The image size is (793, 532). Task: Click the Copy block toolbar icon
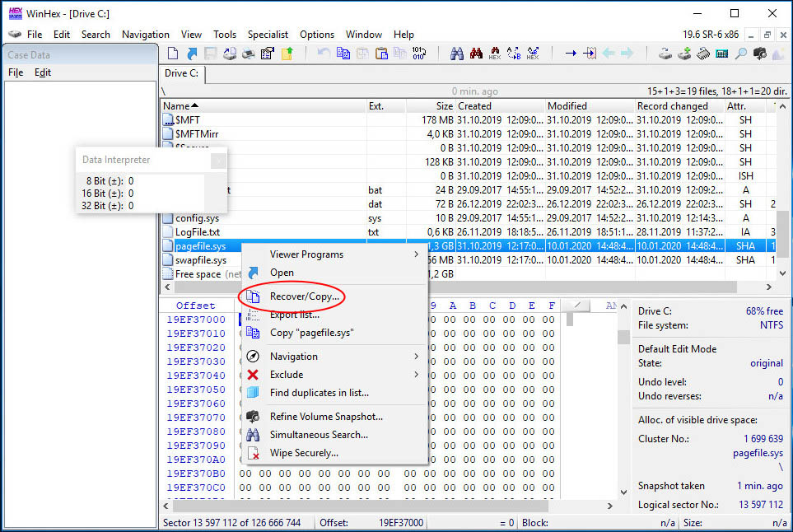(x=343, y=53)
